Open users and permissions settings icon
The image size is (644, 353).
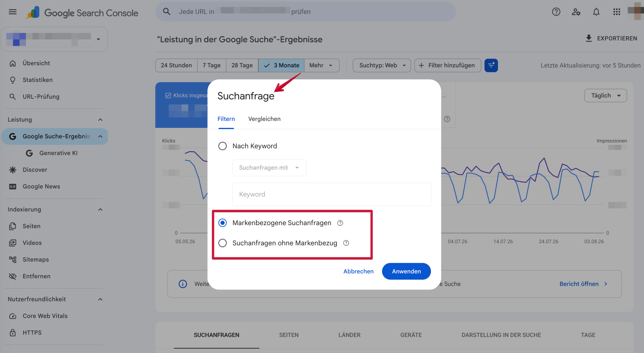point(576,12)
